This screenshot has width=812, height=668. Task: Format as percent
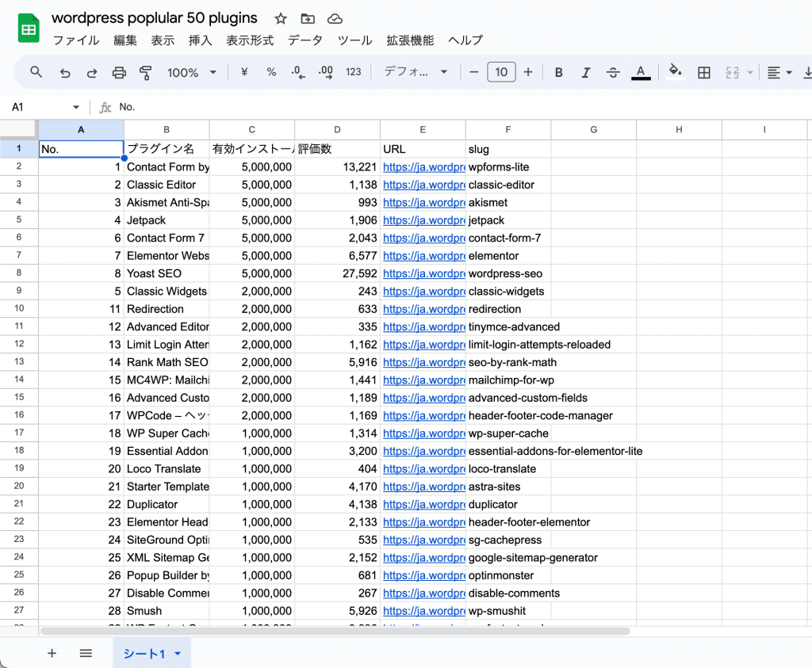[x=271, y=72]
